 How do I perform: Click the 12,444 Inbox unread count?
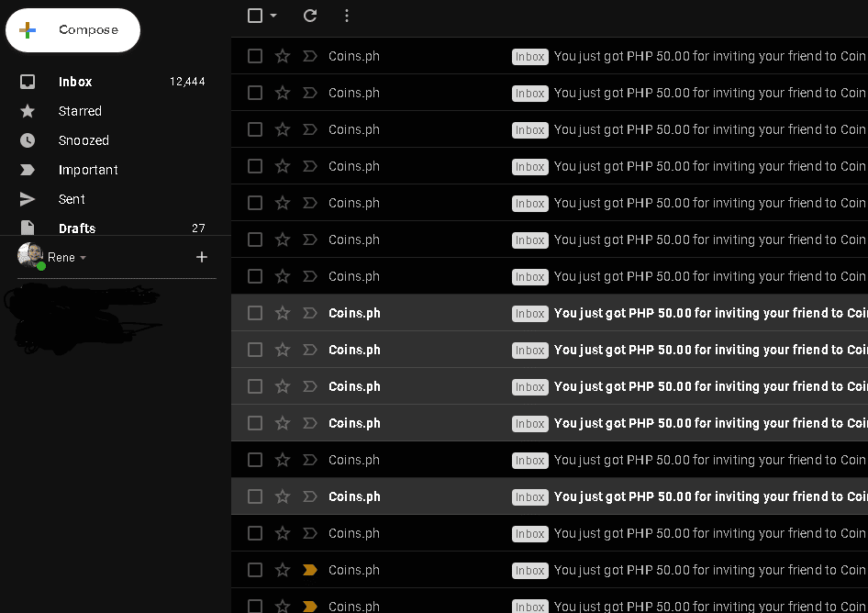tap(187, 82)
